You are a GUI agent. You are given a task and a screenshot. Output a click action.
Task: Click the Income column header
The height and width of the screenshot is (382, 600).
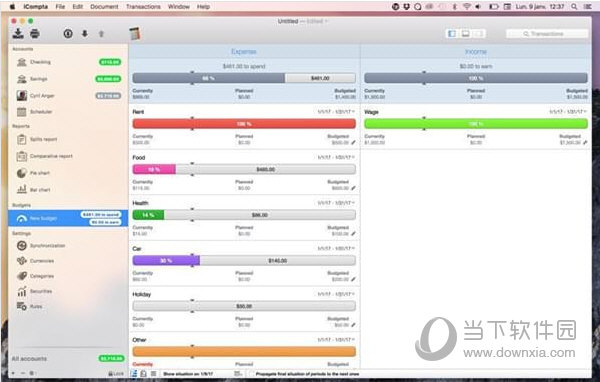(476, 52)
